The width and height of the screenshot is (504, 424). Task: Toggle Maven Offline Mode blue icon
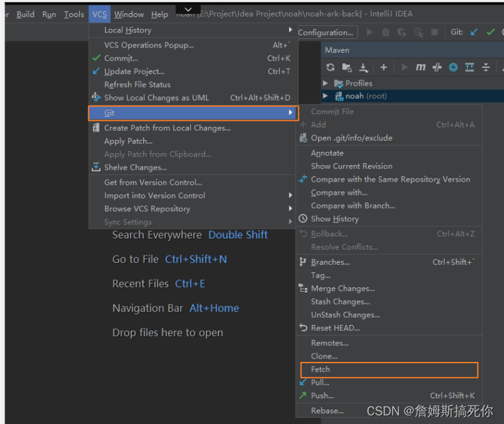tap(453, 67)
